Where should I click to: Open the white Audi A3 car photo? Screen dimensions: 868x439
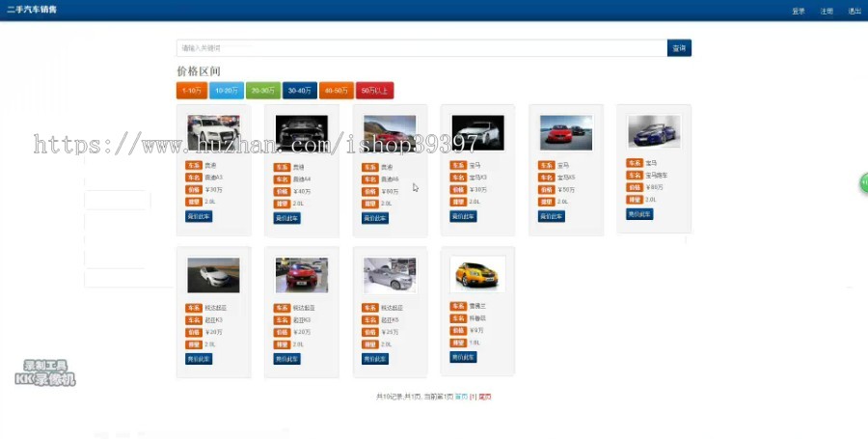pyautogui.click(x=213, y=132)
